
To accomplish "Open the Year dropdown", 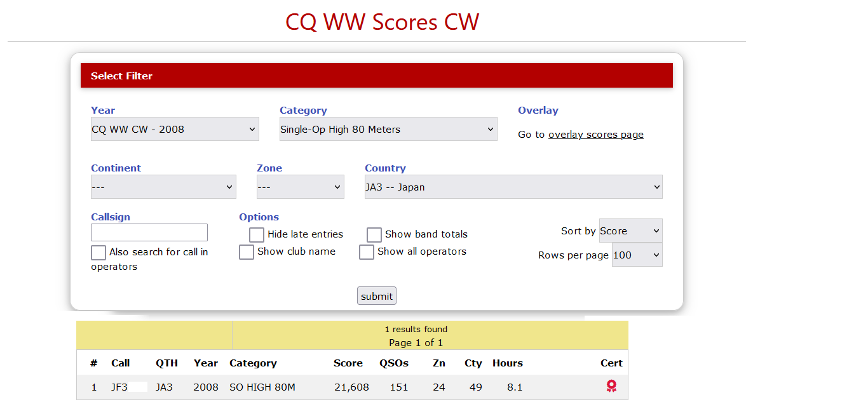I will [x=174, y=129].
